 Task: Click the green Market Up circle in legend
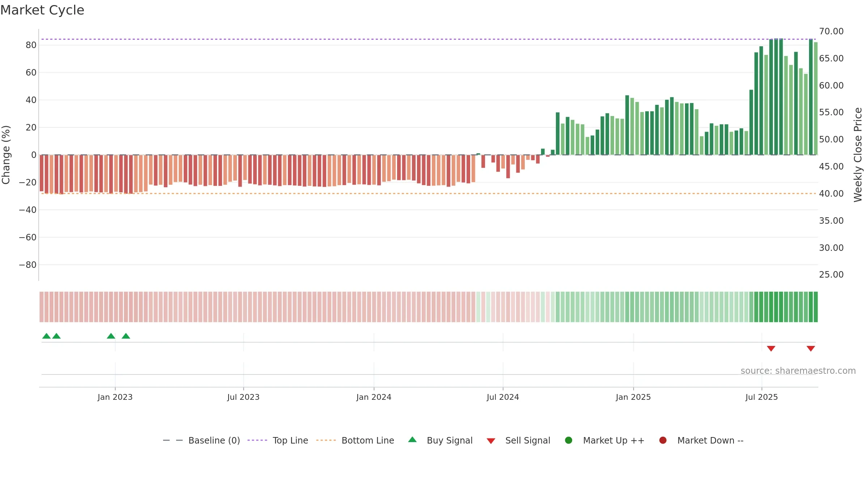click(569, 440)
